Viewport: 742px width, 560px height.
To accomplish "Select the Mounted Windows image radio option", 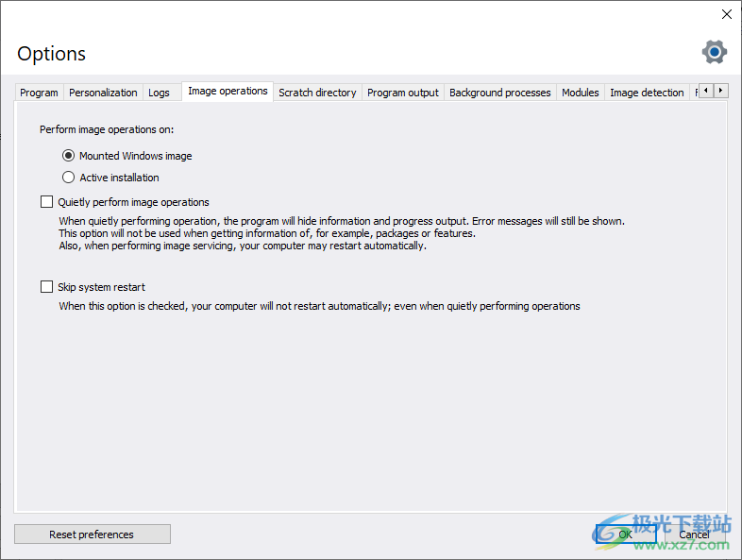I will tap(68, 156).
